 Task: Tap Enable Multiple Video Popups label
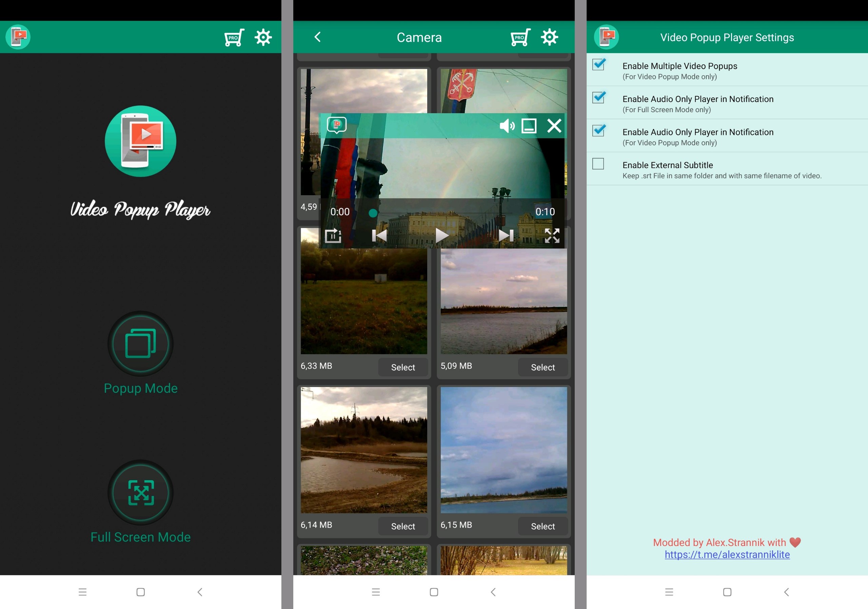point(680,66)
